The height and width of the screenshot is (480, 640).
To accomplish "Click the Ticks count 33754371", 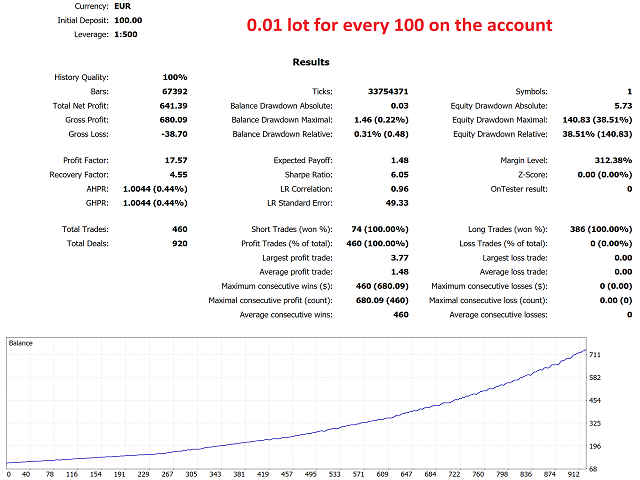I will (x=388, y=91).
